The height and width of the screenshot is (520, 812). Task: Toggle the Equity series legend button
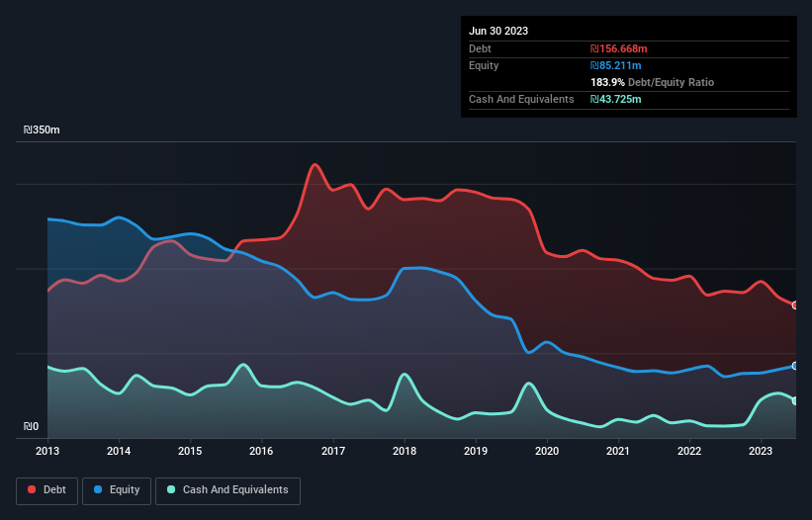117,490
